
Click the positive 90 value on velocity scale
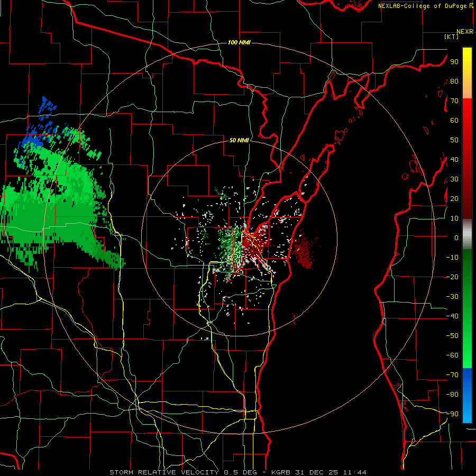[x=454, y=62]
